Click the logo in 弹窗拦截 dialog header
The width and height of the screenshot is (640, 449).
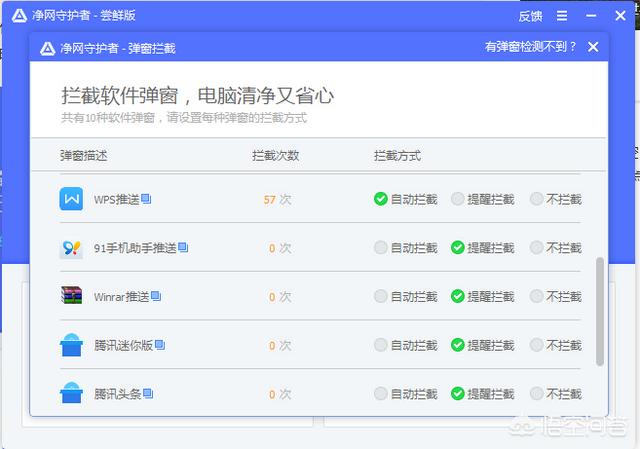click(48, 49)
